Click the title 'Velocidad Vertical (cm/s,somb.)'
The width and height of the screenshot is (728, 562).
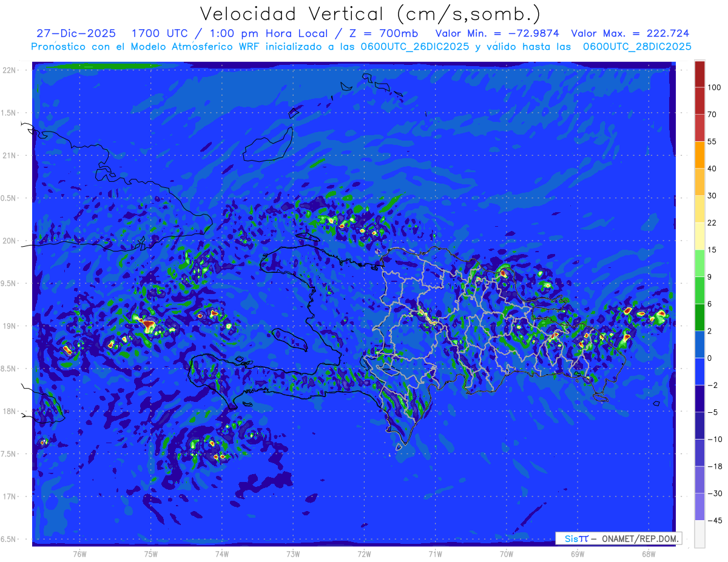tap(370, 15)
